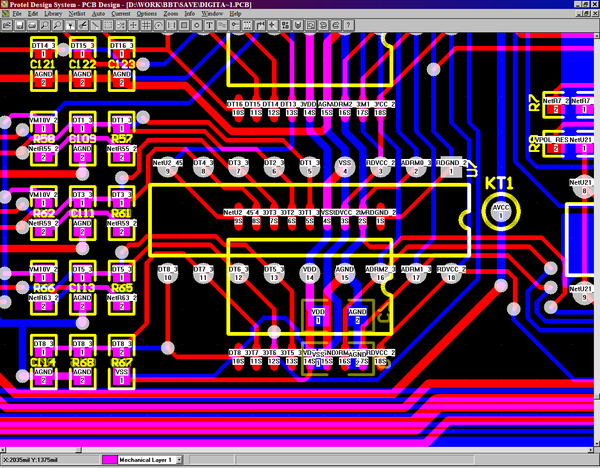This screenshot has height=468, width=600.
Task: Click the KT1 AVCC test point pad
Action: 501,211
